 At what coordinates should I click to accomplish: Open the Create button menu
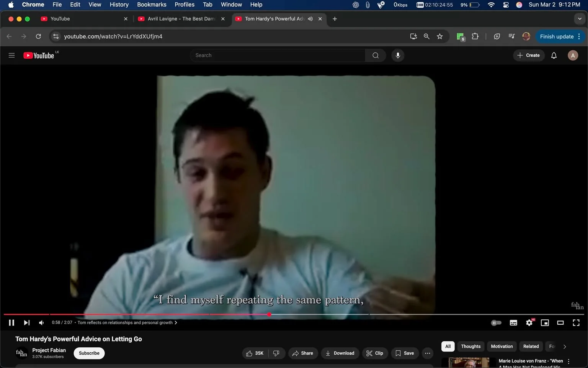(x=528, y=55)
